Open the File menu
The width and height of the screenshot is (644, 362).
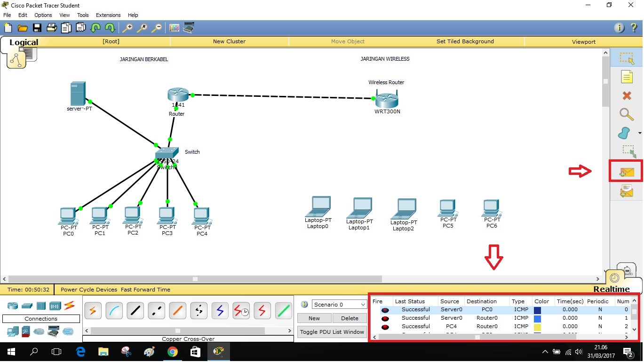coord(7,15)
